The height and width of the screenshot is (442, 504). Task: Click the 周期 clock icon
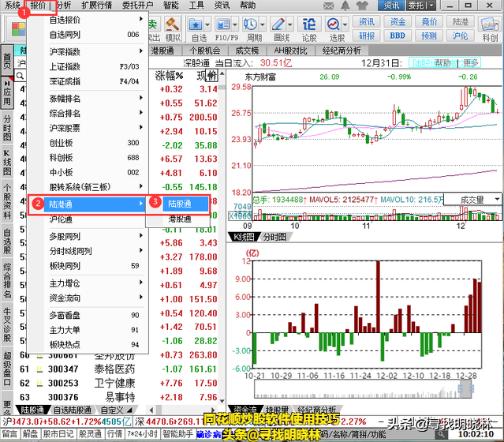(250, 24)
